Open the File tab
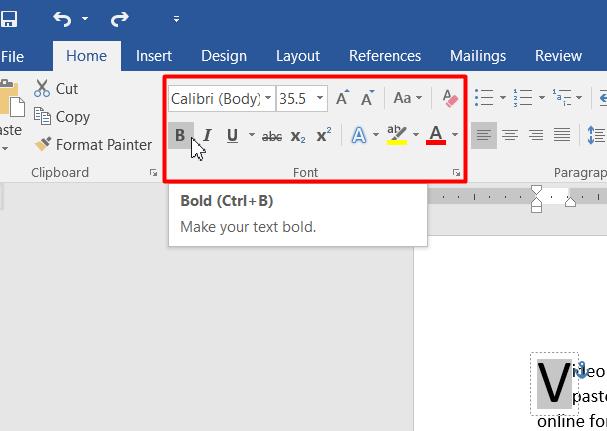This screenshot has height=431, width=607. pyautogui.click(x=12, y=57)
